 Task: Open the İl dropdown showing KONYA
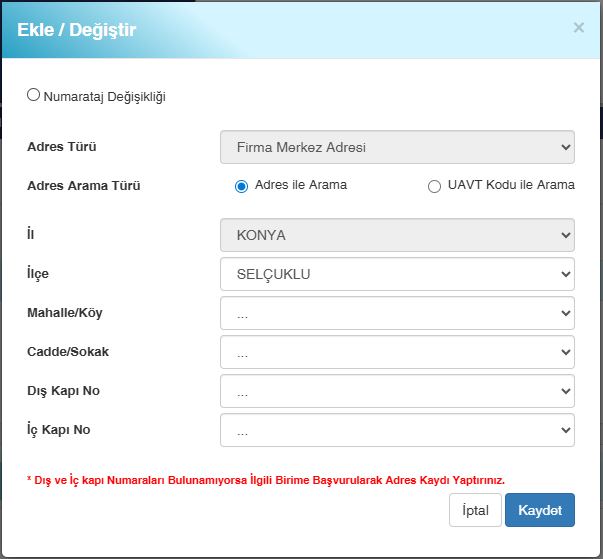[x=397, y=235]
